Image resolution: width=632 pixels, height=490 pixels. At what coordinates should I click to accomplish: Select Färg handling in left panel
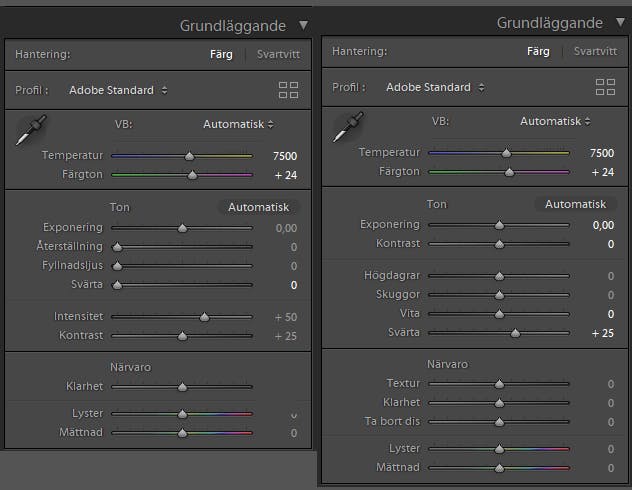tap(221, 54)
